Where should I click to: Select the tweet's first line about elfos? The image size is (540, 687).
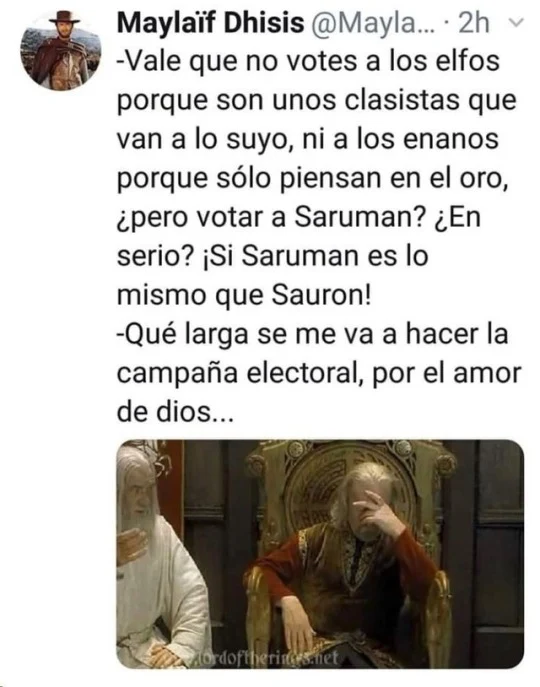tap(308, 60)
